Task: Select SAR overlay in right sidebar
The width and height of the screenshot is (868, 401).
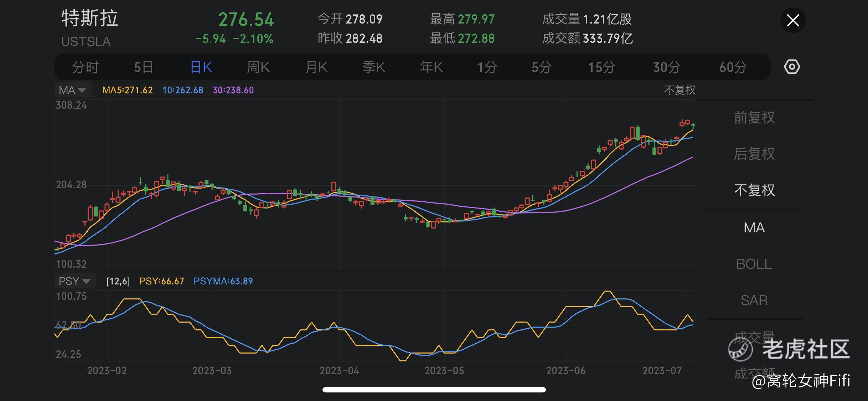Action: click(x=754, y=300)
